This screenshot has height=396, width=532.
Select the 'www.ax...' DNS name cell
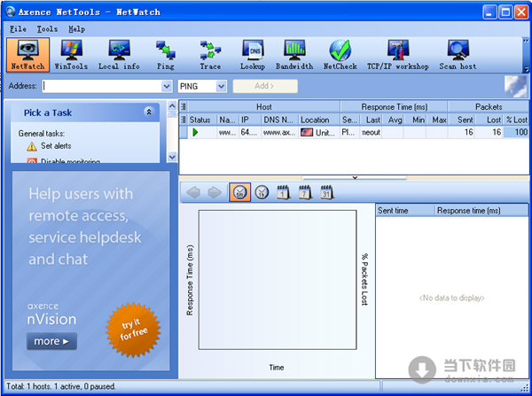[x=279, y=132]
